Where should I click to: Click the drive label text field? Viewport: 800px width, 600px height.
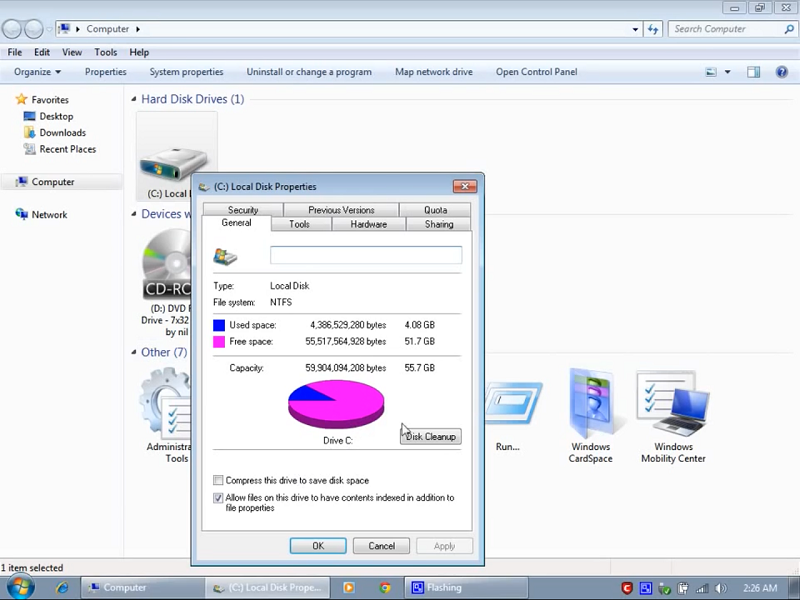pyautogui.click(x=366, y=255)
